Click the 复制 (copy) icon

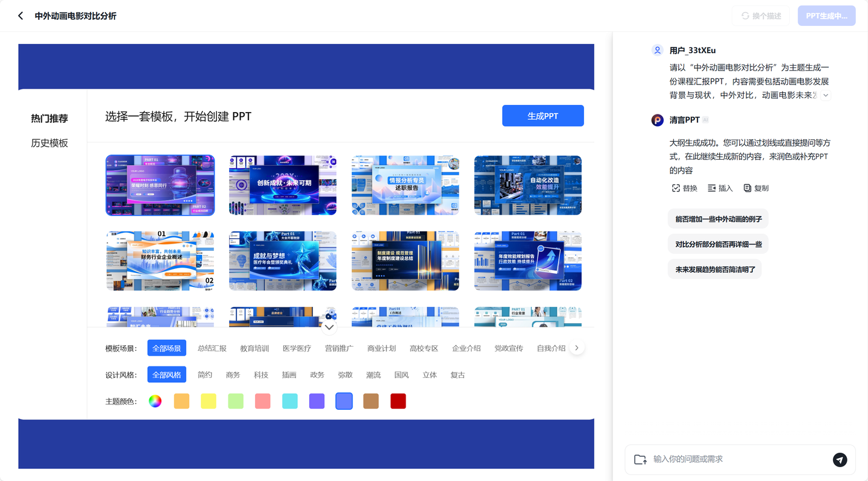[x=747, y=187]
